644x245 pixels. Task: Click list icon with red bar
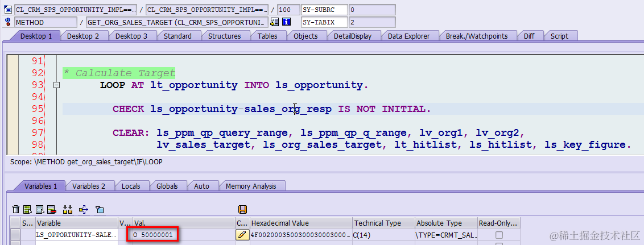(x=51, y=210)
